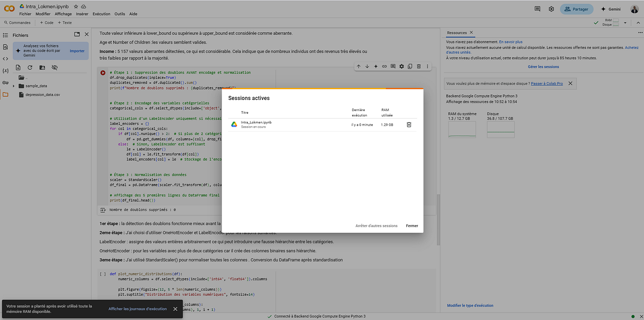Viewport: 644px width, 320px height.
Task: Open the variables {x} sidebar
Action: (5, 70)
